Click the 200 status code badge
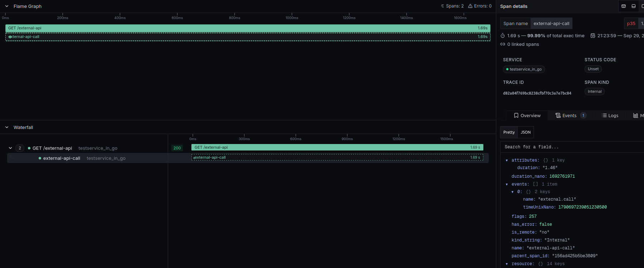This screenshot has width=644, height=268. pyautogui.click(x=177, y=148)
